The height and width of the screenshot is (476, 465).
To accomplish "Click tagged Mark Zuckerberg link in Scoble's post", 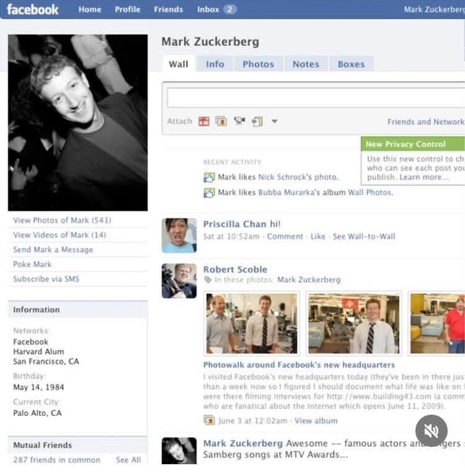I will (x=309, y=280).
